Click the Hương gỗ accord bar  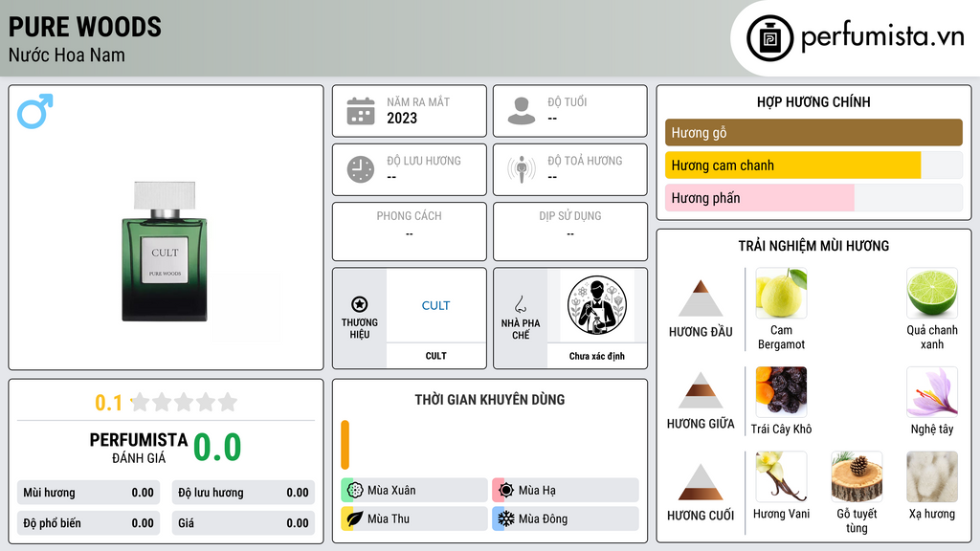pyautogui.click(x=813, y=132)
